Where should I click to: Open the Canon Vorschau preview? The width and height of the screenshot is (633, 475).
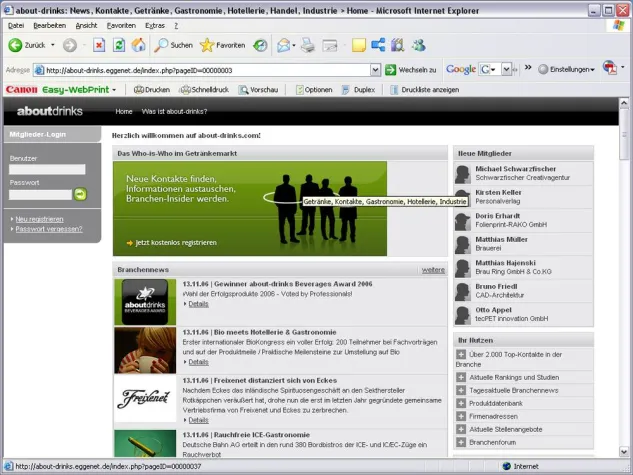pyautogui.click(x=259, y=89)
